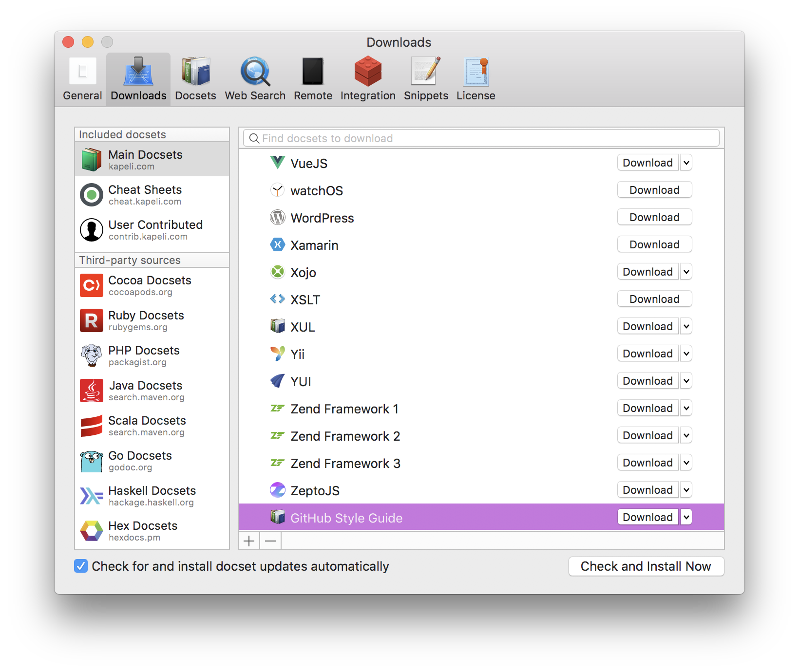The height and width of the screenshot is (672, 799).
Task: Remove docset feed with minus button
Action: (270, 541)
